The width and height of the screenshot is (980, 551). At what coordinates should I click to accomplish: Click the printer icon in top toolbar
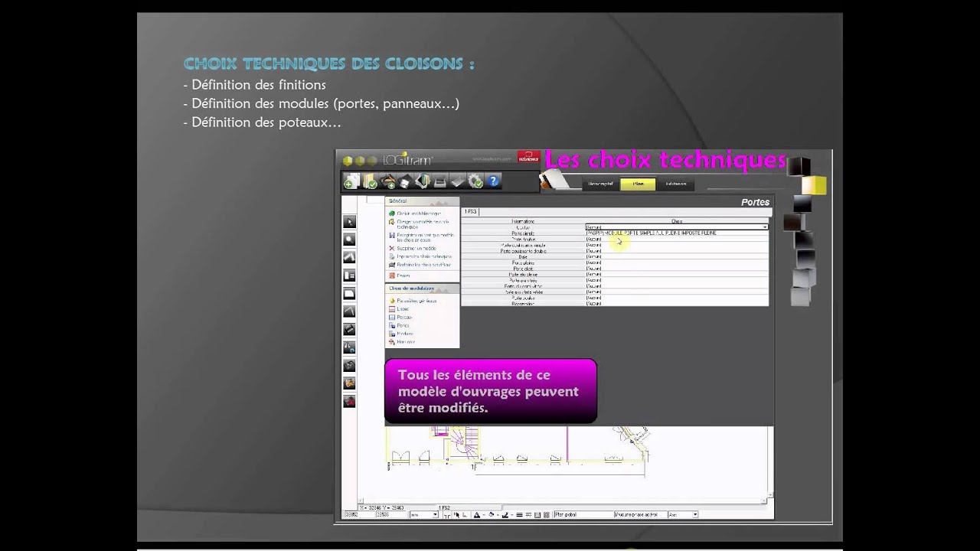click(440, 182)
